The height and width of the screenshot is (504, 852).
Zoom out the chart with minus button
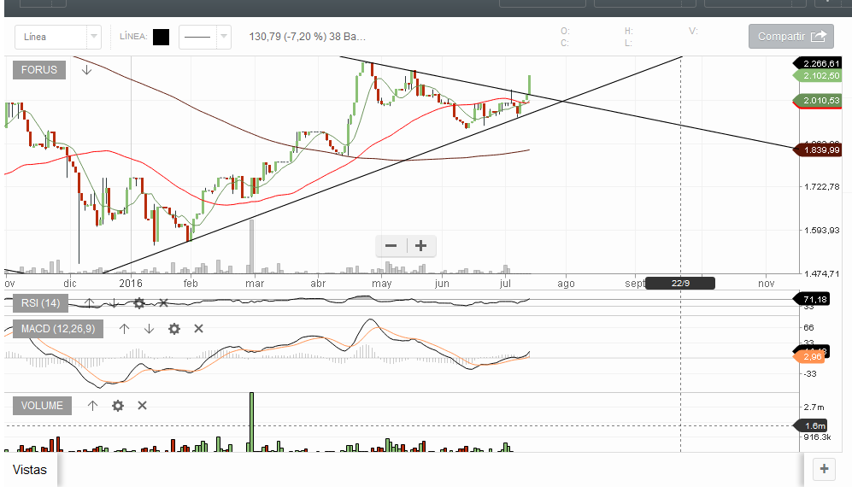point(391,246)
